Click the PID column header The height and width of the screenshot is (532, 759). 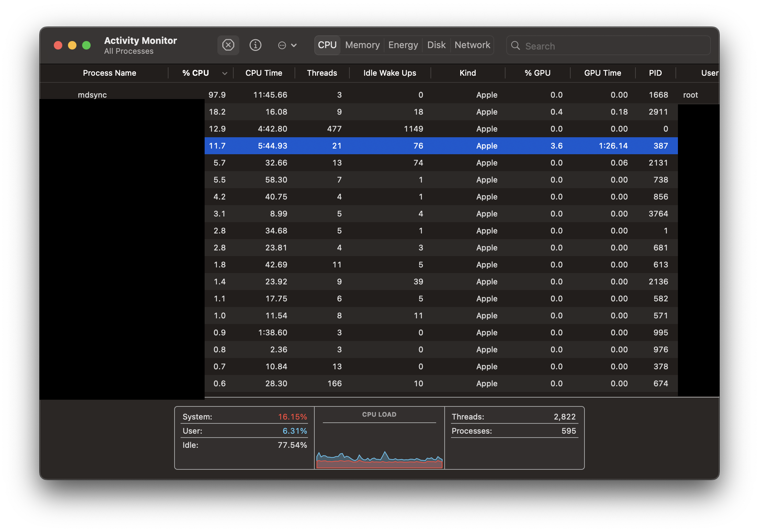[x=655, y=73]
